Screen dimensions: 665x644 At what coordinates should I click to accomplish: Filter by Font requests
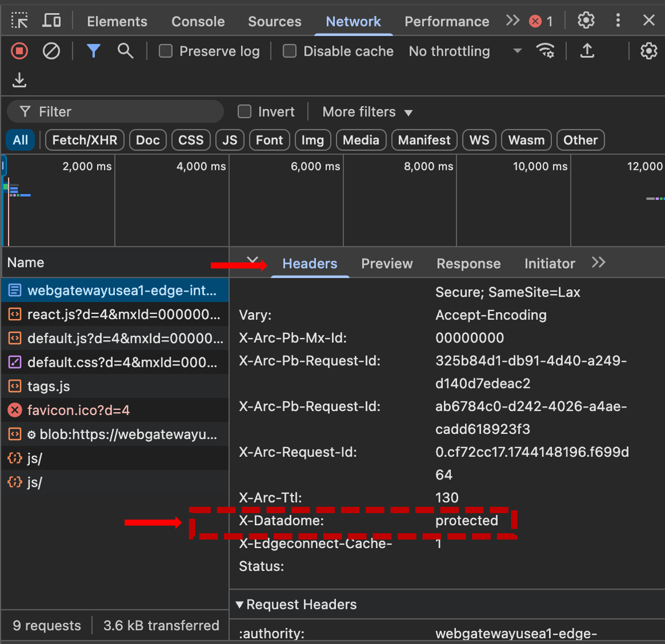click(x=269, y=140)
